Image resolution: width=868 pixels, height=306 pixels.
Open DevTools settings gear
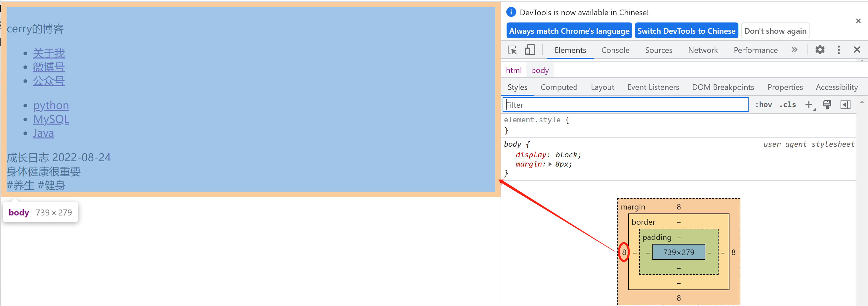[820, 50]
